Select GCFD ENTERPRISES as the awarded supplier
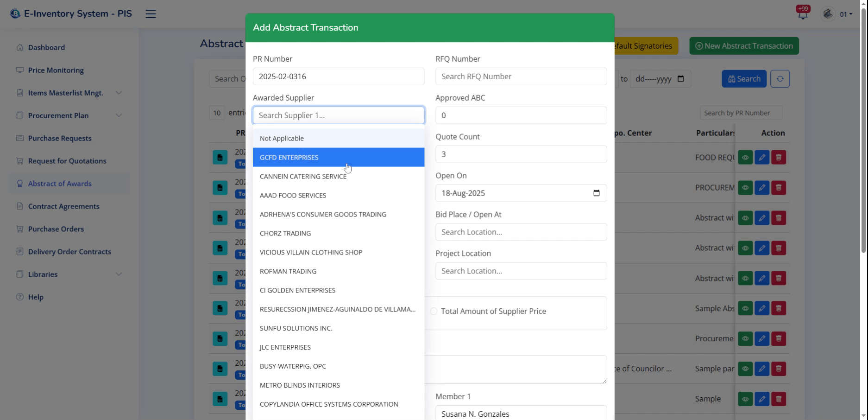 pyautogui.click(x=289, y=157)
